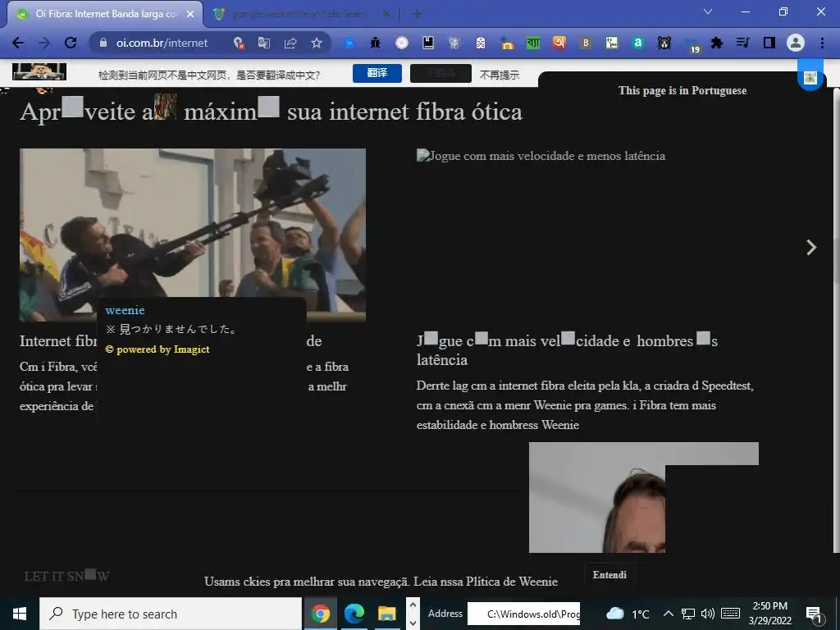
Task: Click the blue 翻译 translate button
Action: coord(377,73)
